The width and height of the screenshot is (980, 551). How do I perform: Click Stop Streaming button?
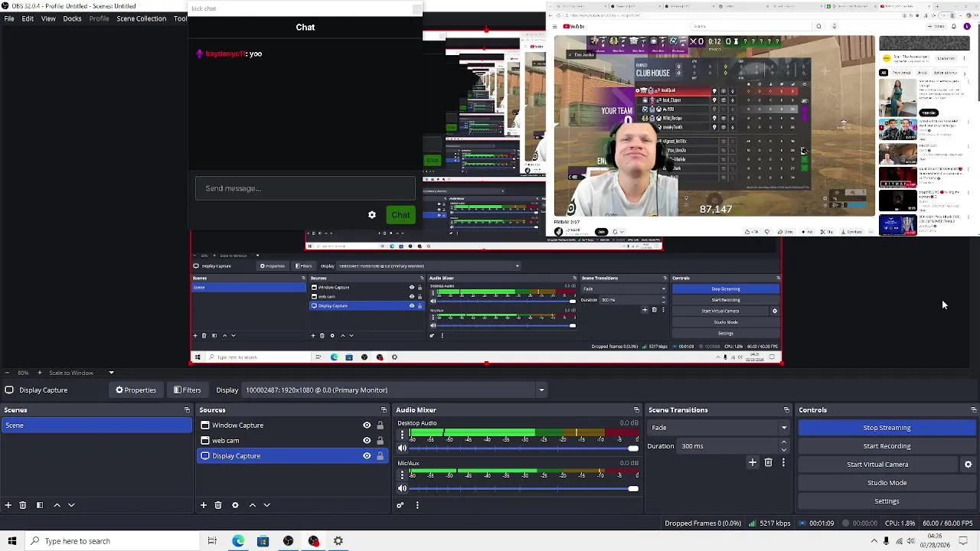click(x=887, y=428)
